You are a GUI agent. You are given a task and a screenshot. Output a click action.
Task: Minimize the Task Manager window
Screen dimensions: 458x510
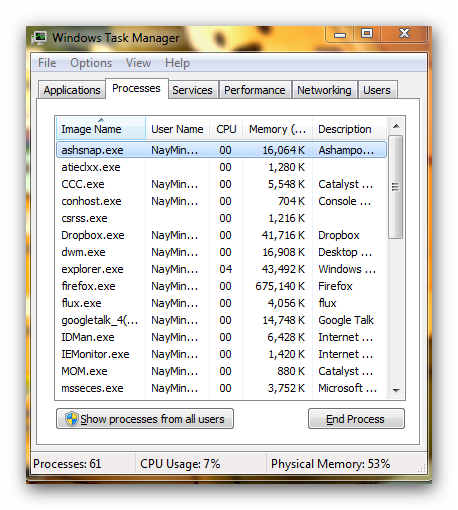(340, 34)
